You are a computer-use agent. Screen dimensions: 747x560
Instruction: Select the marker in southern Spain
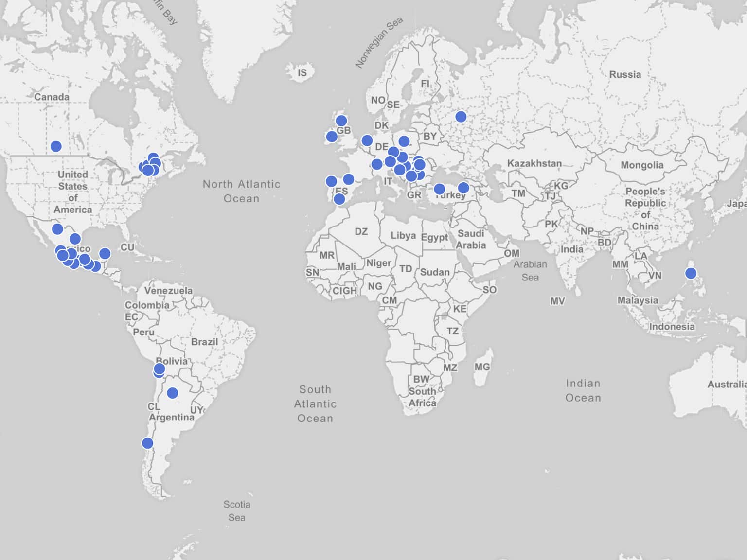click(339, 199)
